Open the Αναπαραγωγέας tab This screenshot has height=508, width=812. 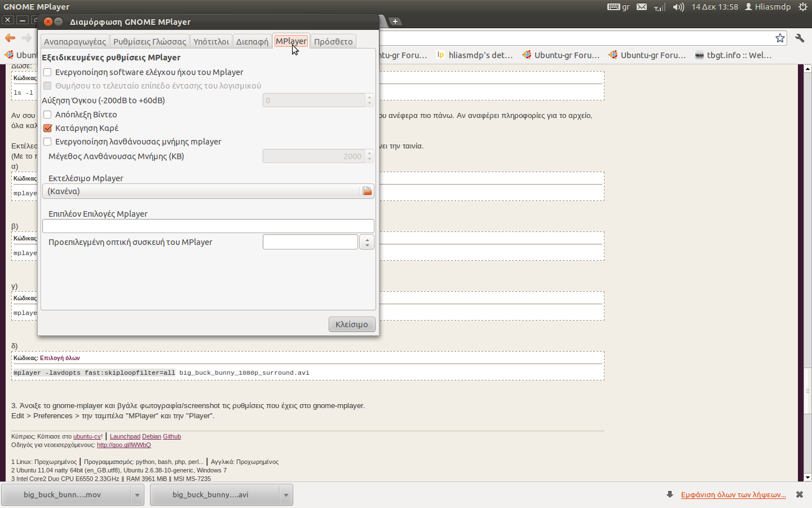click(x=75, y=41)
